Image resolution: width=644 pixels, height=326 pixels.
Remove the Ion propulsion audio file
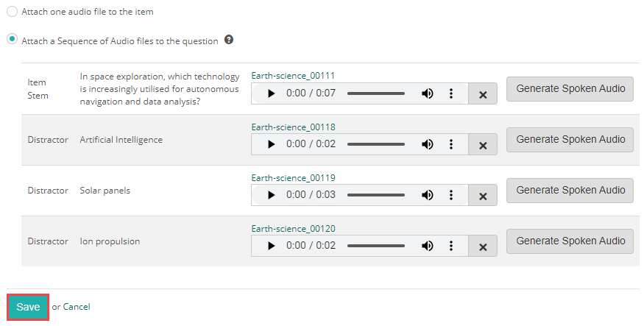483,246
